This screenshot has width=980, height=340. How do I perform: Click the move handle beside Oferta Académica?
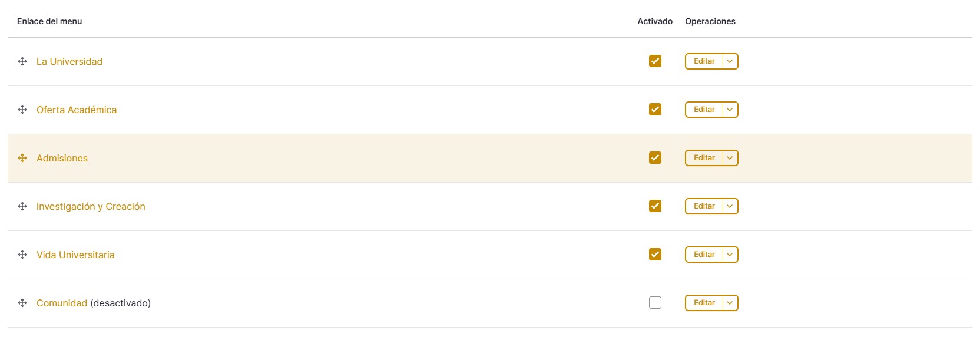point(22,110)
